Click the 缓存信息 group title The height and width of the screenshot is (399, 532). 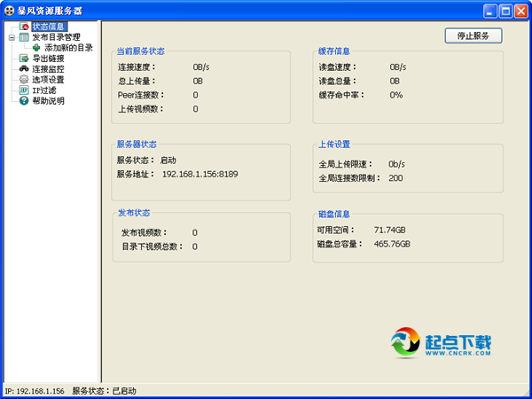(x=334, y=51)
